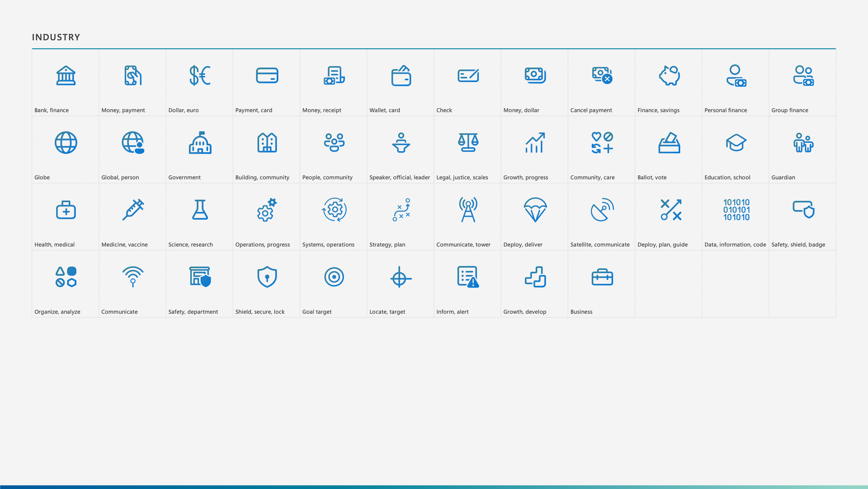Image resolution: width=868 pixels, height=489 pixels.
Task: Click the Bank, finance building icon
Action: [x=66, y=75]
